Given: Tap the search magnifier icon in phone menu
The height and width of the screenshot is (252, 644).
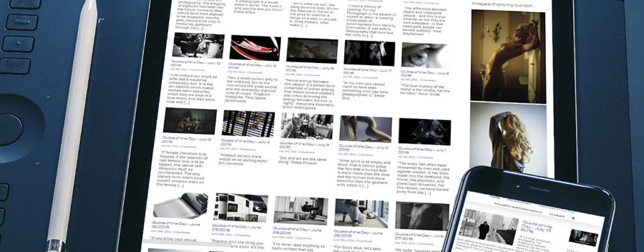Looking at the screenshot, I should [x=572, y=218].
